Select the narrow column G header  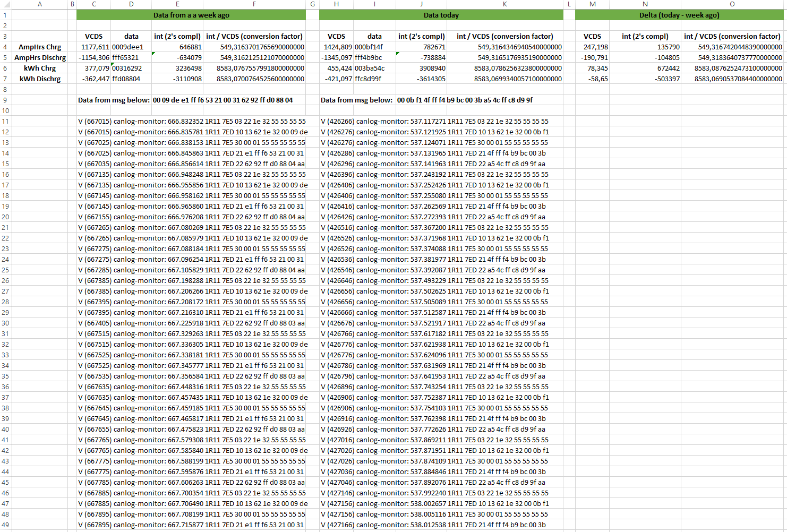click(312, 4)
